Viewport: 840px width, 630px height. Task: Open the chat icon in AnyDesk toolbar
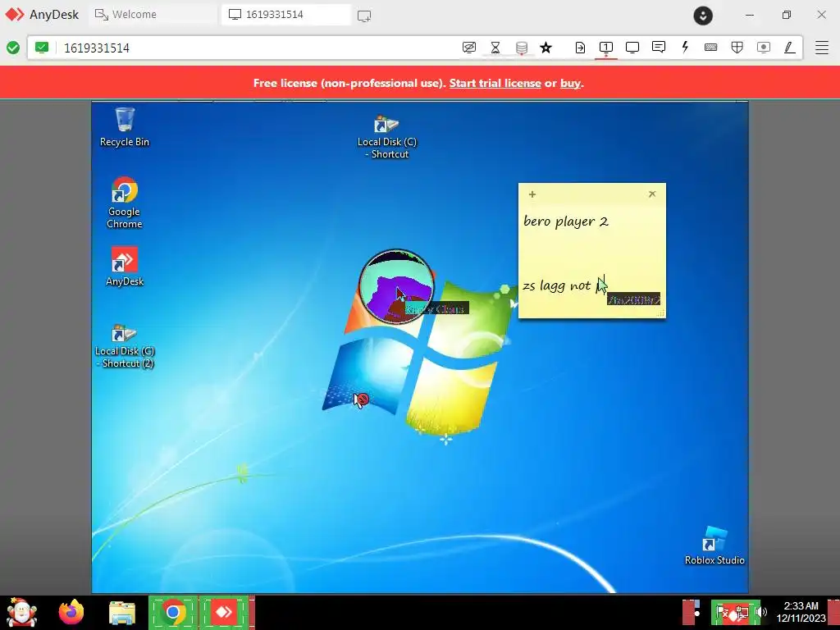659,47
